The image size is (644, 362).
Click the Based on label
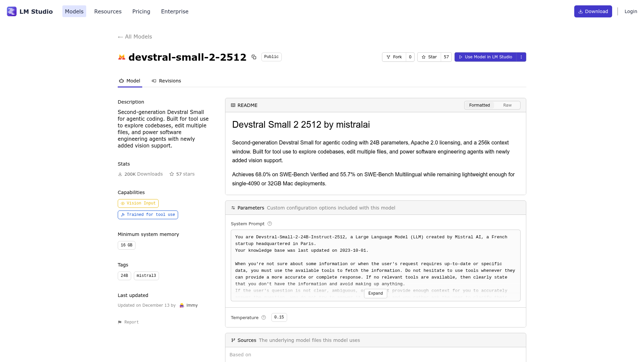(x=240, y=355)
